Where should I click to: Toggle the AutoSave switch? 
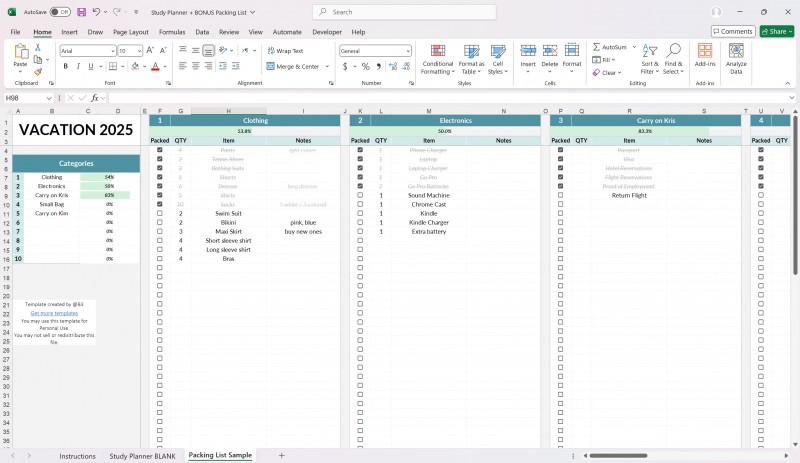60,12
